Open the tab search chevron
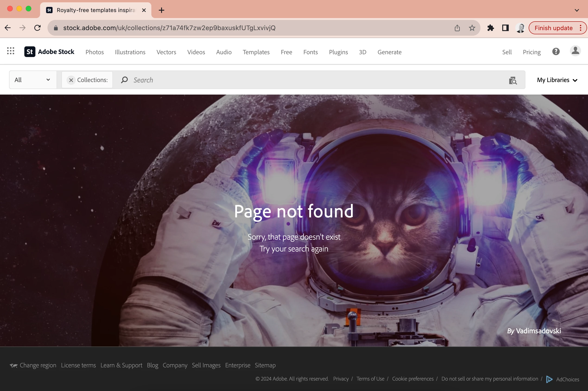 coord(577,10)
